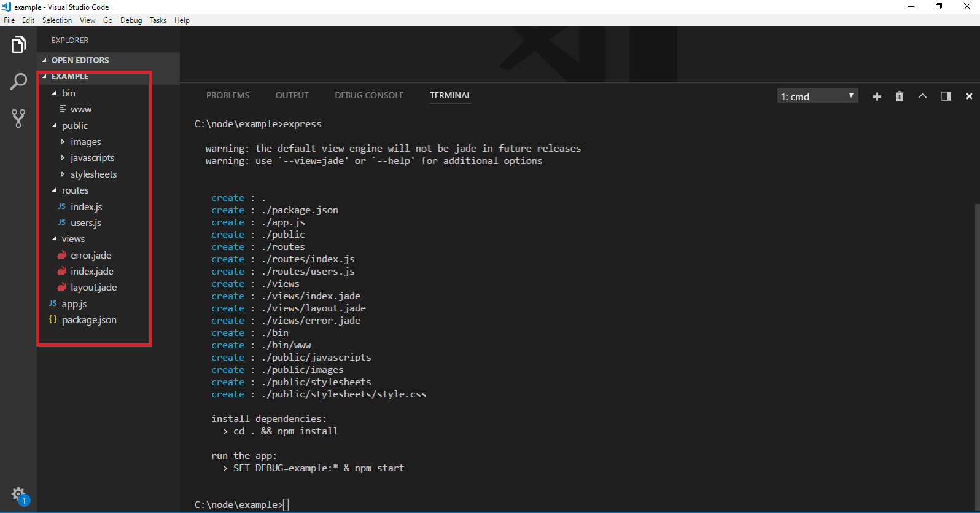Open the Selection menu
Screen dimensions: 980x513
point(57,20)
